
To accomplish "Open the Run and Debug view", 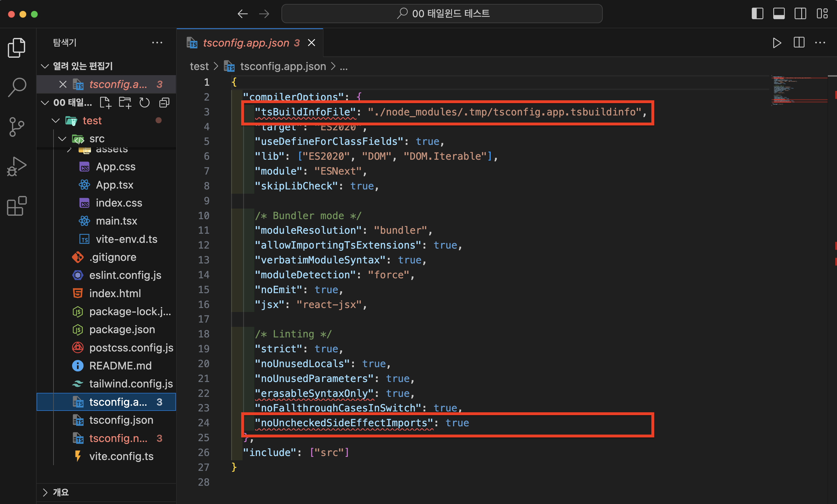I will pyautogui.click(x=17, y=166).
